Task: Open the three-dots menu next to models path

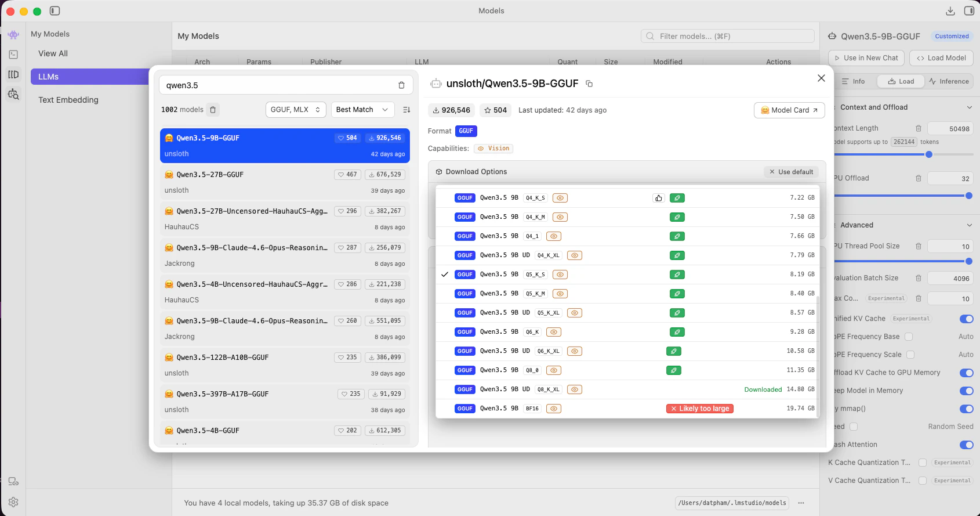Action: (x=801, y=503)
